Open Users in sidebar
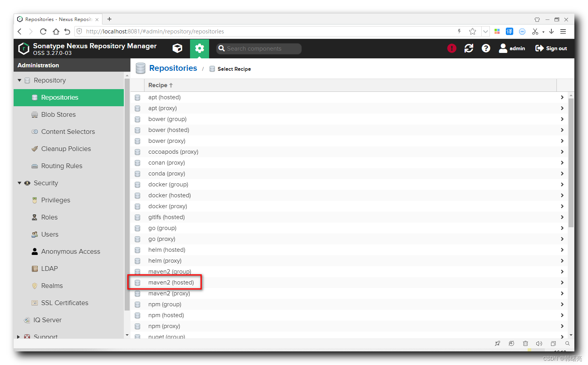This screenshot has width=588, height=365. (69, 235)
